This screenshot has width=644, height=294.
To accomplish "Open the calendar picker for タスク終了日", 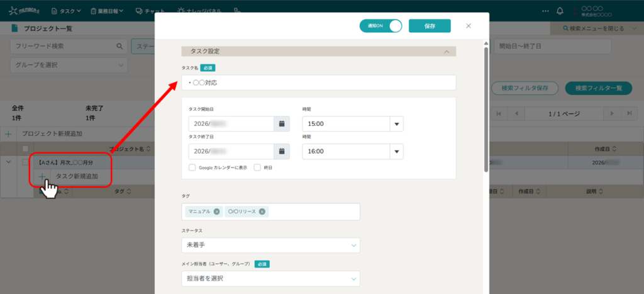I will click(x=282, y=151).
